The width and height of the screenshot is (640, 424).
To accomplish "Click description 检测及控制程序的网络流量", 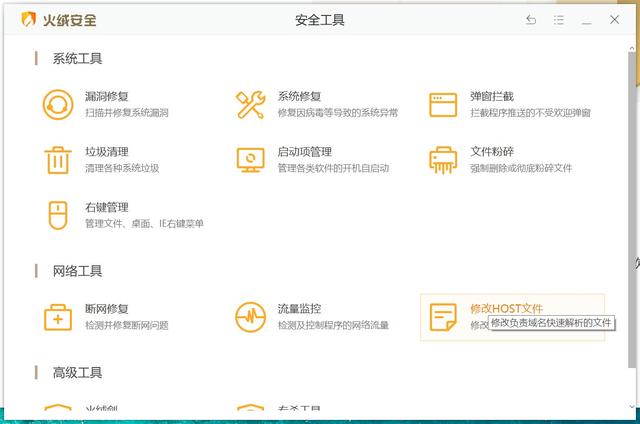I will point(333,325).
